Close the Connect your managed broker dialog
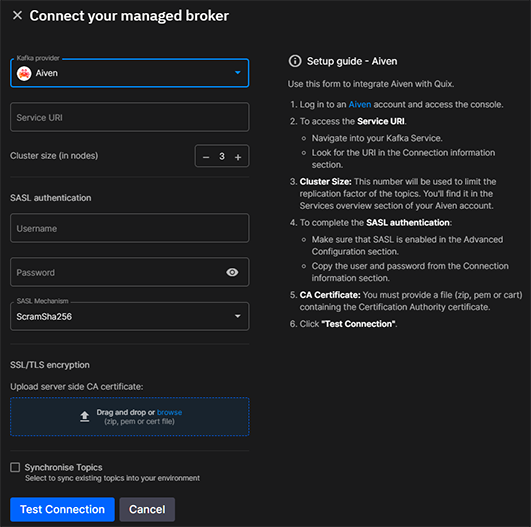This screenshot has width=531, height=527. [x=17, y=15]
